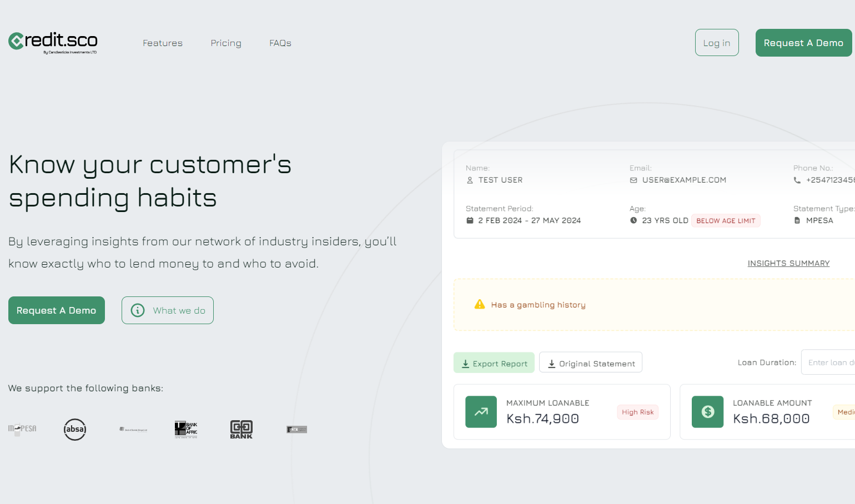The height and width of the screenshot is (504, 855).
Task: Download the Export Report
Action: click(494, 363)
